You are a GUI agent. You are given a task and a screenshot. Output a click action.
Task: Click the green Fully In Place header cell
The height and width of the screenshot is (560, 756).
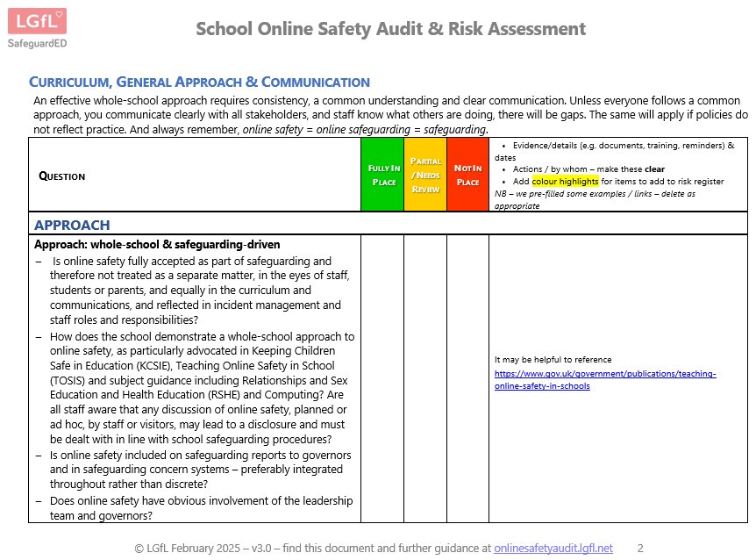click(383, 175)
